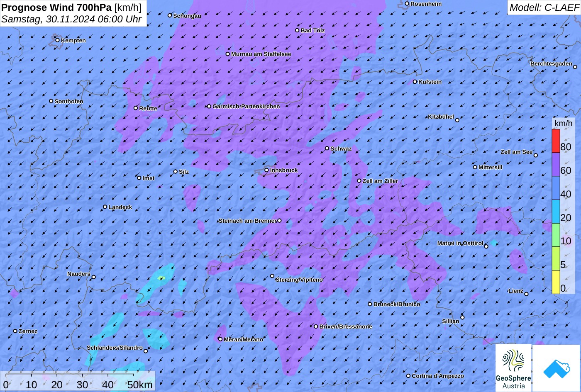Click the green 10 km/h legend color
This screenshot has height=392, width=581.
(x=556, y=235)
